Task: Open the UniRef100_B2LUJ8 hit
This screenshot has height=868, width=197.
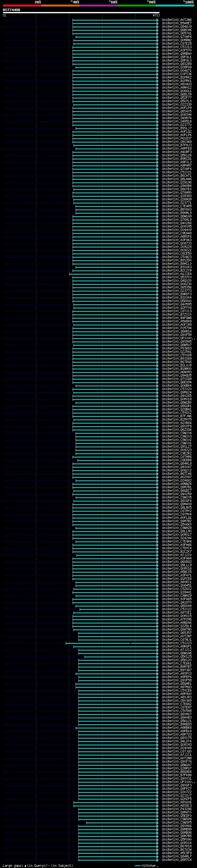Action: pyautogui.click(x=177, y=365)
